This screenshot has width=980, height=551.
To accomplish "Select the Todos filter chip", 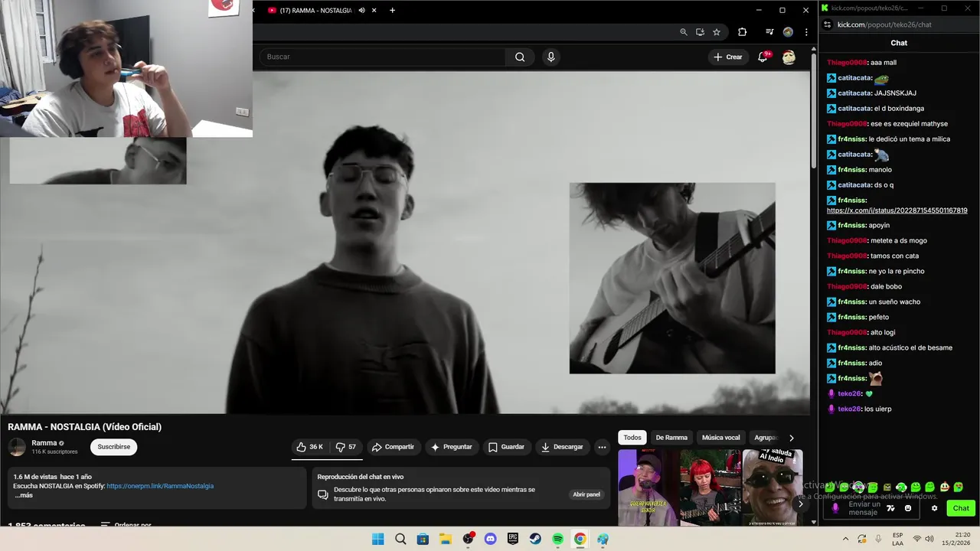I will 632,438.
